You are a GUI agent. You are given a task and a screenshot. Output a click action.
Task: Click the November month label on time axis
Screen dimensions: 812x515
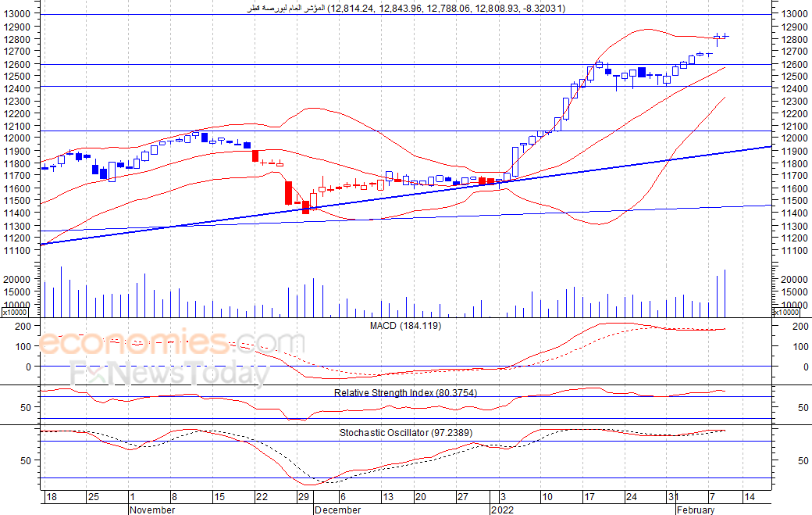click(x=152, y=510)
